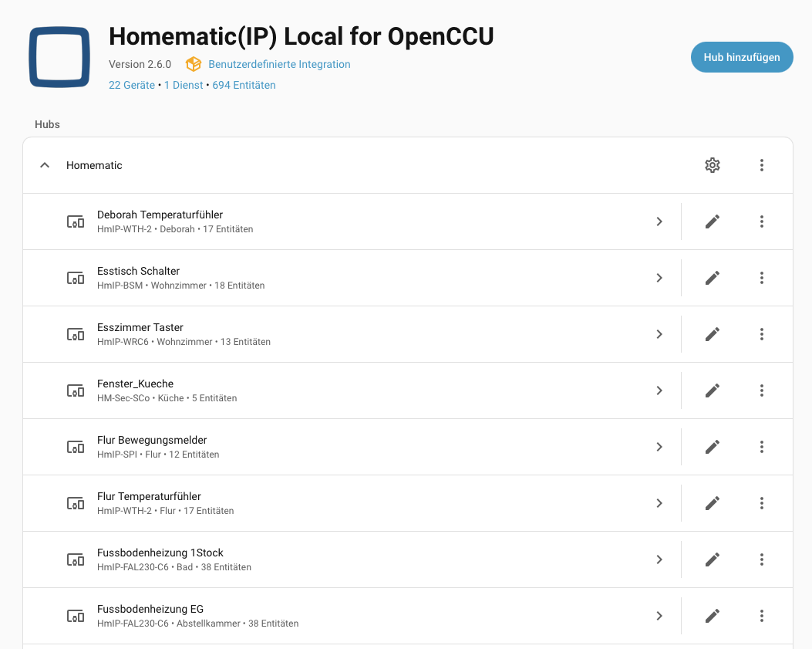
Task: Select Flur Bewegungsmelder device name
Action: point(152,440)
